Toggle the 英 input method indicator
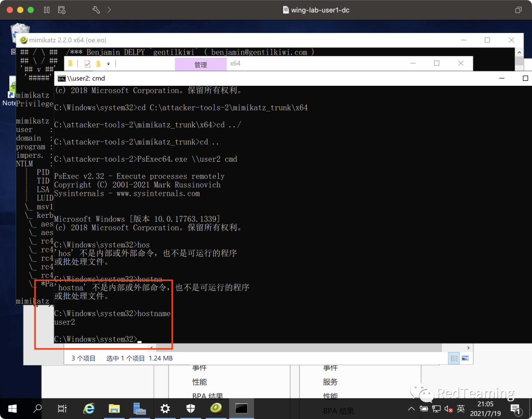Viewport: 532px width, 419px height. click(x=461, y=409)
